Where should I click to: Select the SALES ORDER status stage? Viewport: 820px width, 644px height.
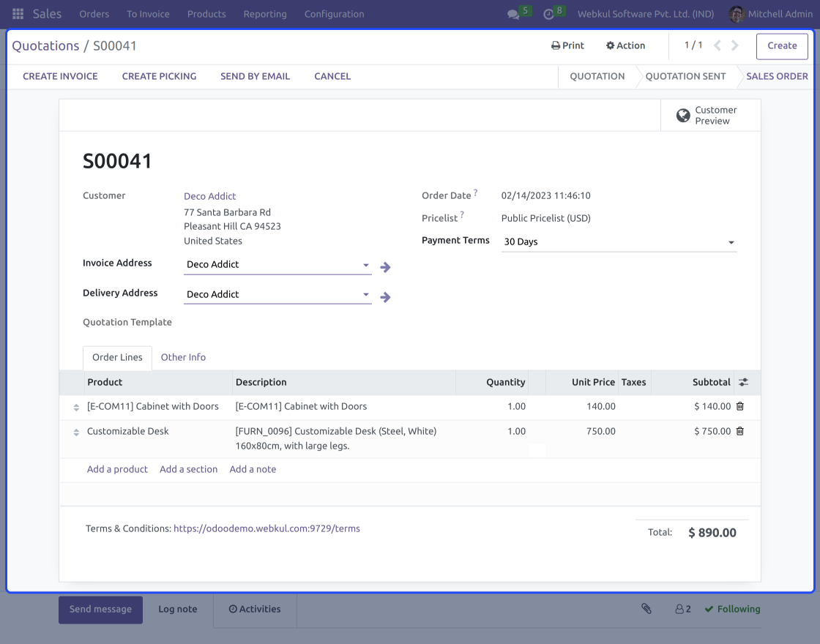(777, 76)
